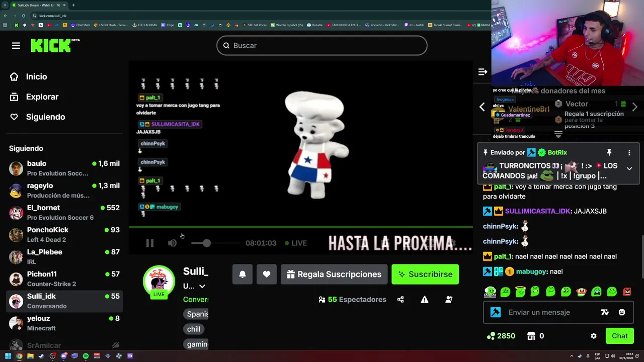644x362 pixels.
Task: Expand the pinned BotRix message
Action: (x=629, y=168)
